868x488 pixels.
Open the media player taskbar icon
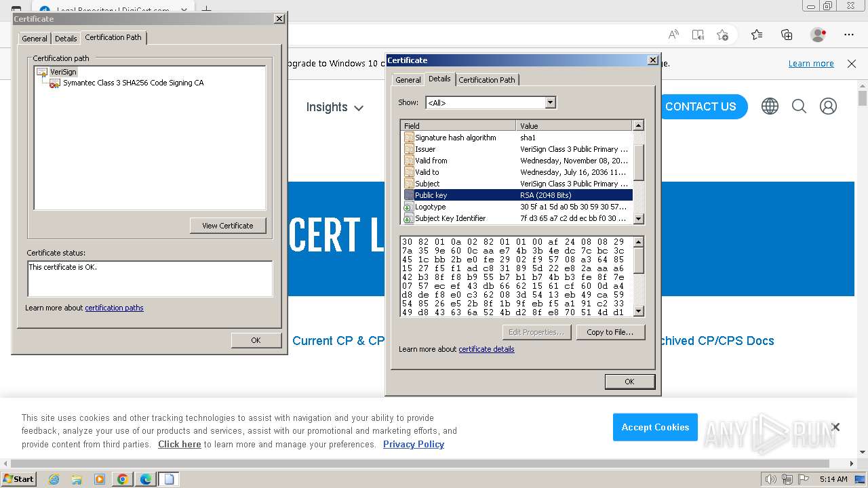(100, 479)
